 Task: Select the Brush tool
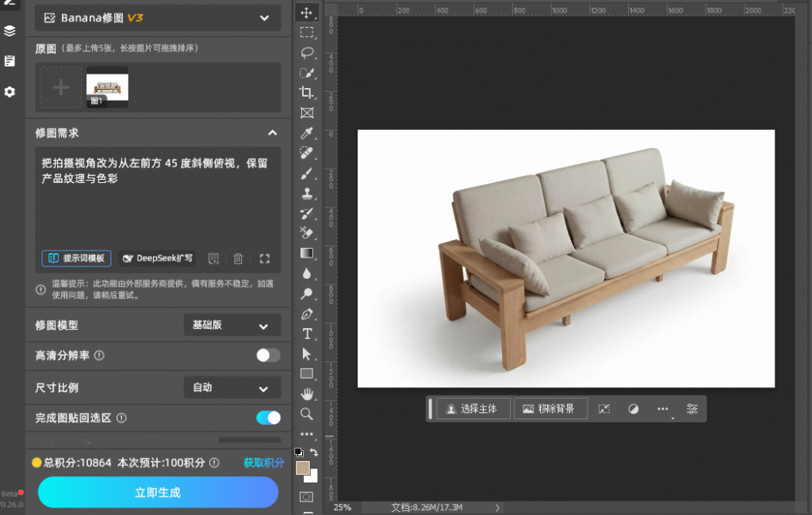tap(307, 174)
